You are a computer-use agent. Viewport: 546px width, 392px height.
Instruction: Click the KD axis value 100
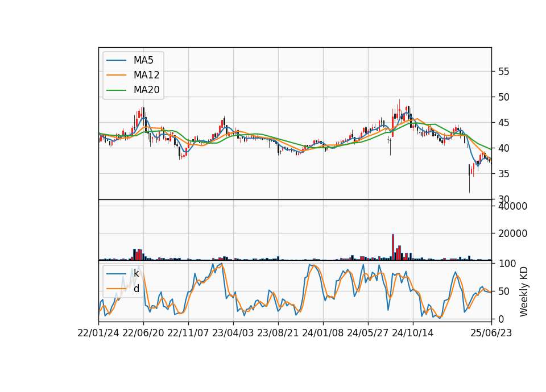pyautogui.click(x=507, y=264)
